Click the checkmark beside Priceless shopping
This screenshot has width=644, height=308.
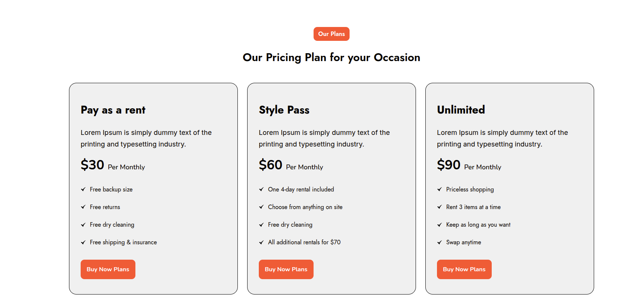tap(440, 190)
